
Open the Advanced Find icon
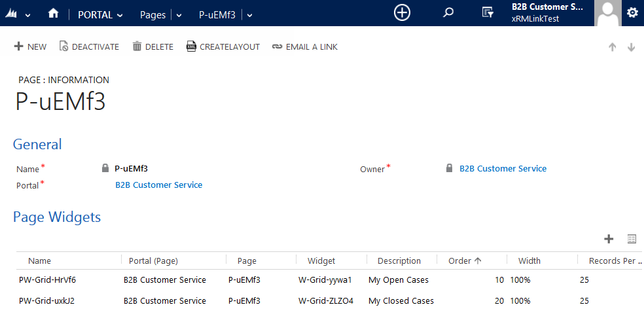pos(488,12)
